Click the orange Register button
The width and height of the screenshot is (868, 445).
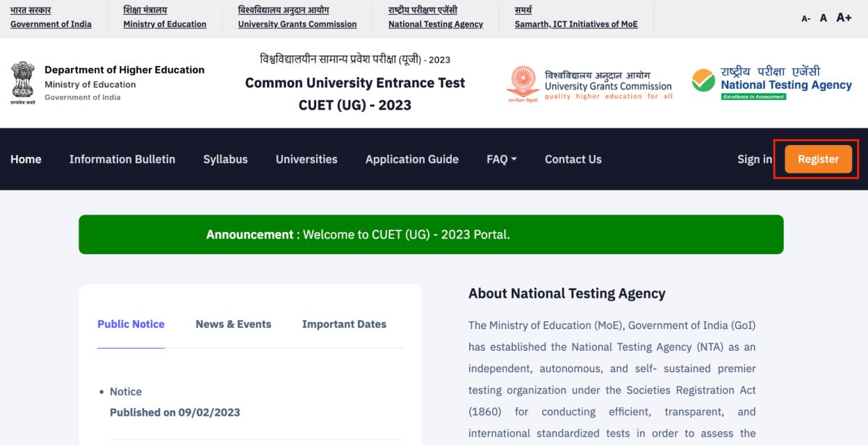[818, 159]
